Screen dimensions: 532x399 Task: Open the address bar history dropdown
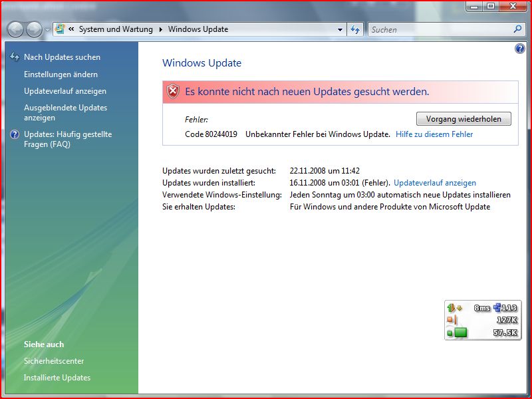pyautogui.click(x=340, y=29)
